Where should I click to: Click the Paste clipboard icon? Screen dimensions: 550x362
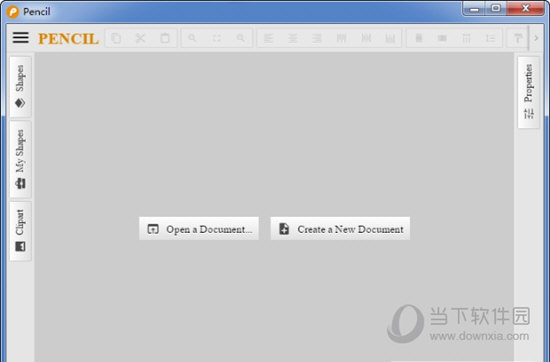(165, 38)
